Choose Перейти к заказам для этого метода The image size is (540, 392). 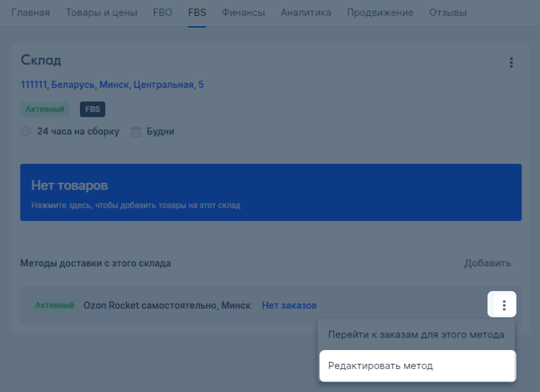(x=416, y=334)
